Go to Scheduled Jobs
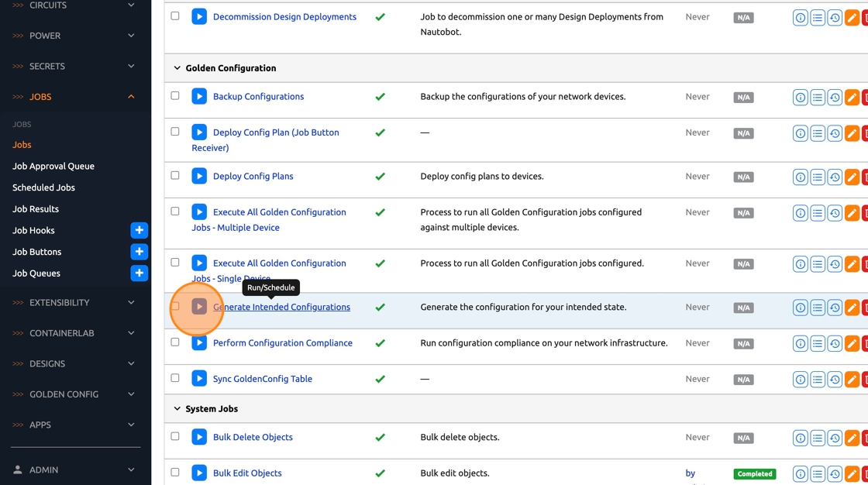 coord(43,187)
